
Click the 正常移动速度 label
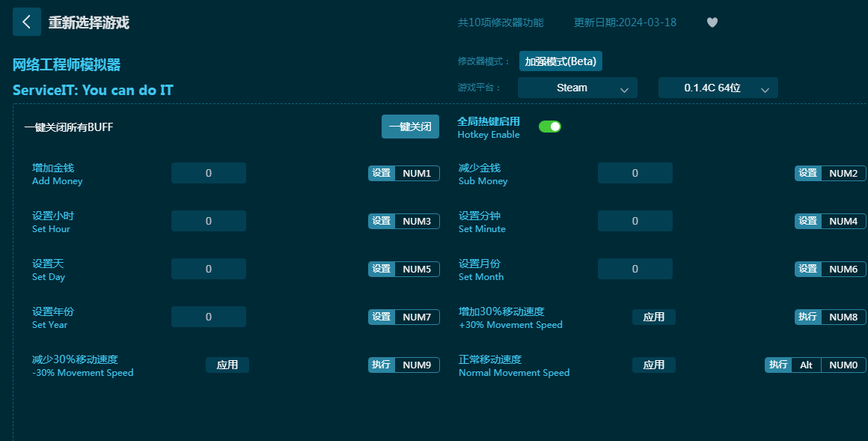(x=490, y=359)
